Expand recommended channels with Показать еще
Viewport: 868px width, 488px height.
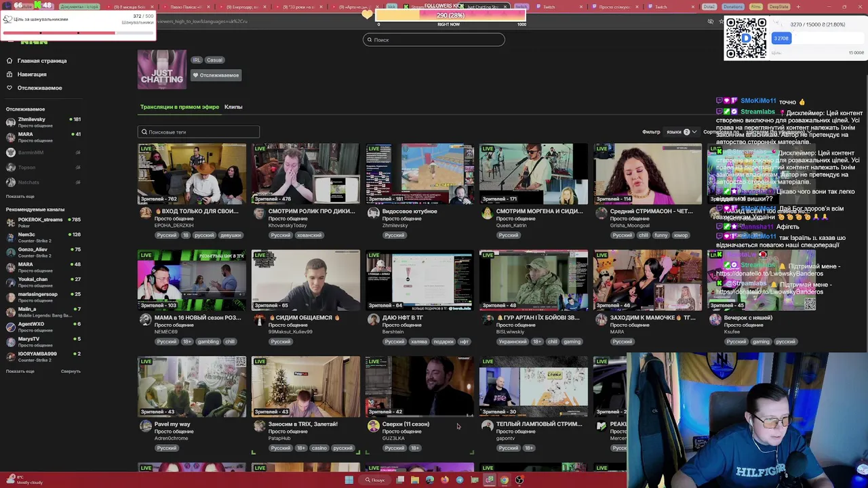pyautogui.click(x=20, y=371)
